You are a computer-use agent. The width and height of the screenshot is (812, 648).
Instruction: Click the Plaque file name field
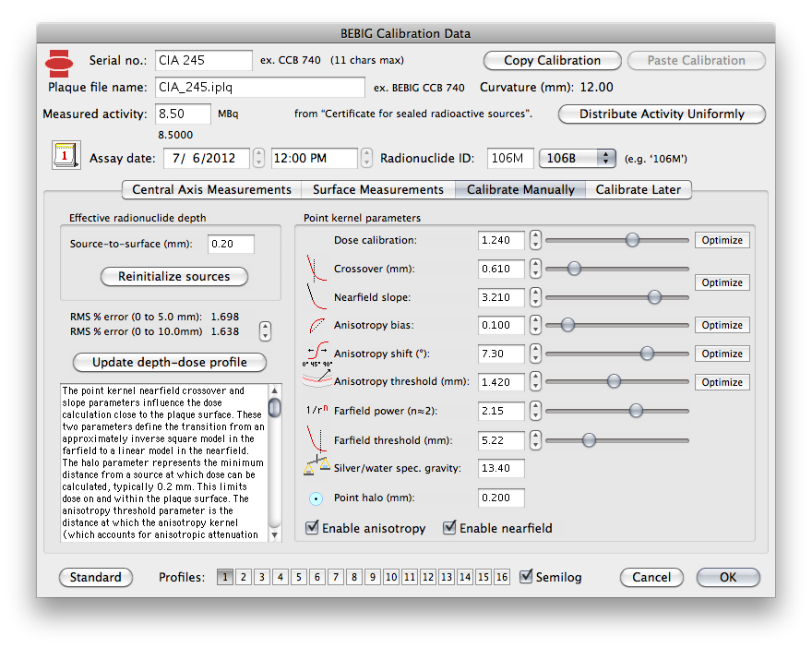click(x=260, y=87)
